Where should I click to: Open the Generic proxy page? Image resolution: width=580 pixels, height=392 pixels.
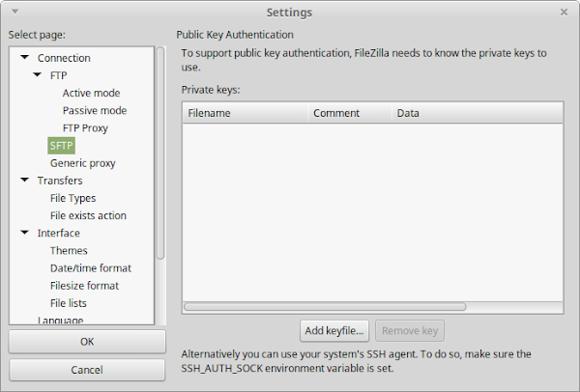click(83, 163)
